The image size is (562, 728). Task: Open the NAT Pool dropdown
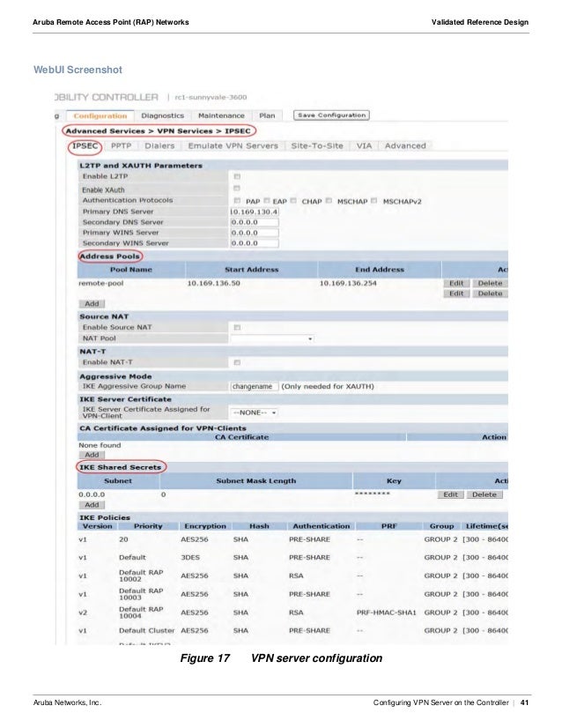tap(272, 339)
